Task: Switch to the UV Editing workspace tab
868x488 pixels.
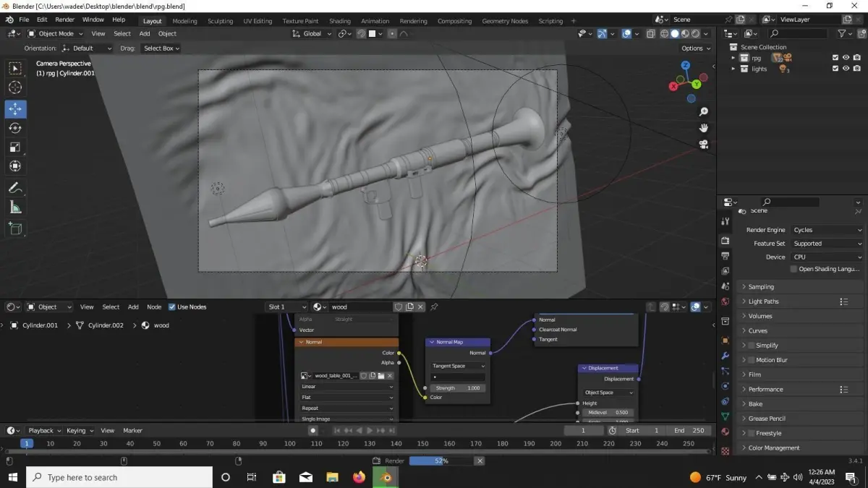Action: pos(258,21)
